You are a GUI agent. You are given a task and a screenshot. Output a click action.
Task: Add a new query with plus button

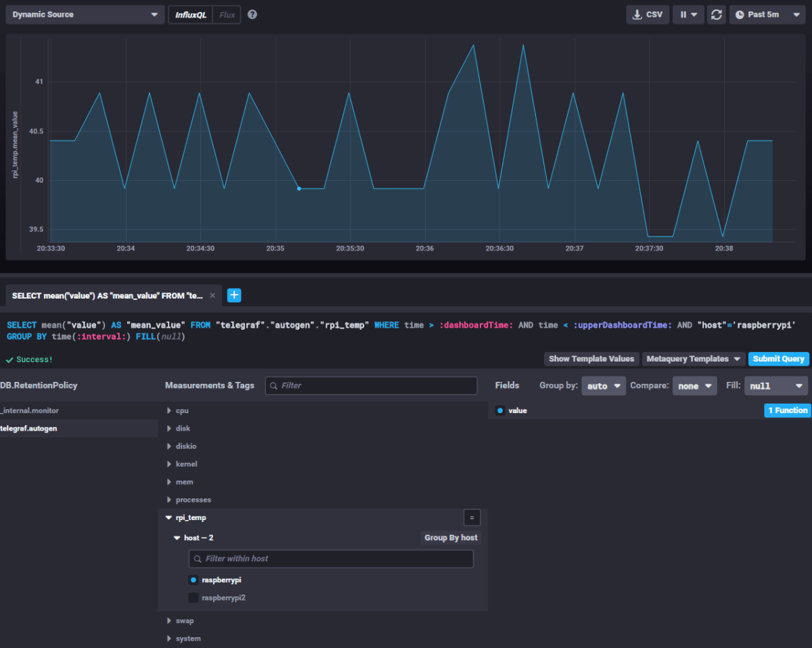click(234, 295)
